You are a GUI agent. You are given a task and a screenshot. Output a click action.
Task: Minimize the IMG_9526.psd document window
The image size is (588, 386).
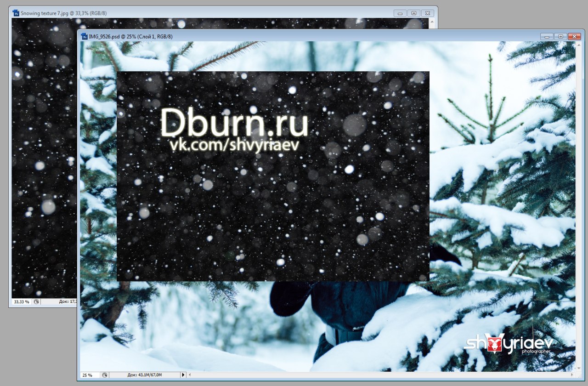(x=547, y=36)
